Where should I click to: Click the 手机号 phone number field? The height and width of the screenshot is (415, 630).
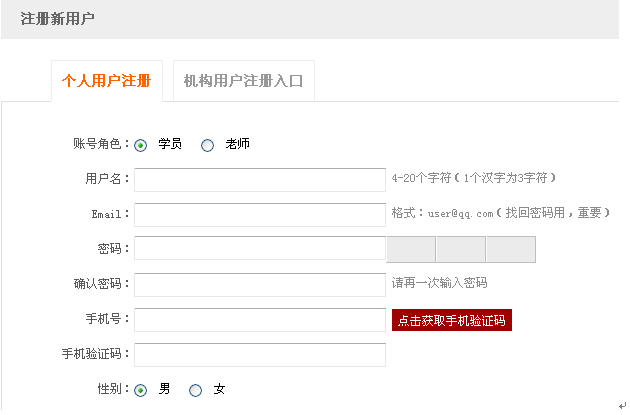[x=259, y=320]
